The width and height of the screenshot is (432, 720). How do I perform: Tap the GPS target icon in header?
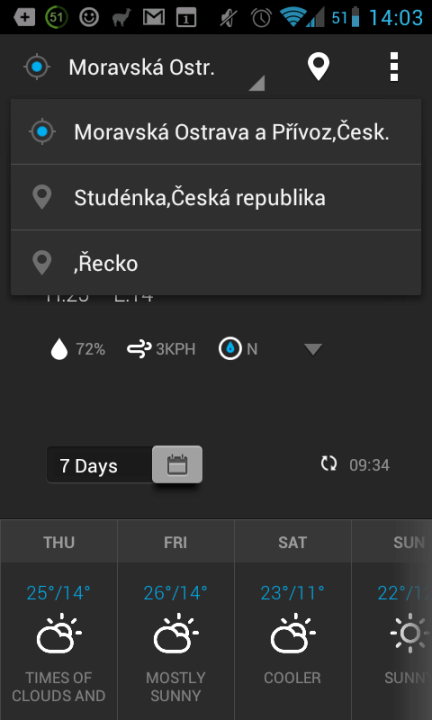point(38,67)
